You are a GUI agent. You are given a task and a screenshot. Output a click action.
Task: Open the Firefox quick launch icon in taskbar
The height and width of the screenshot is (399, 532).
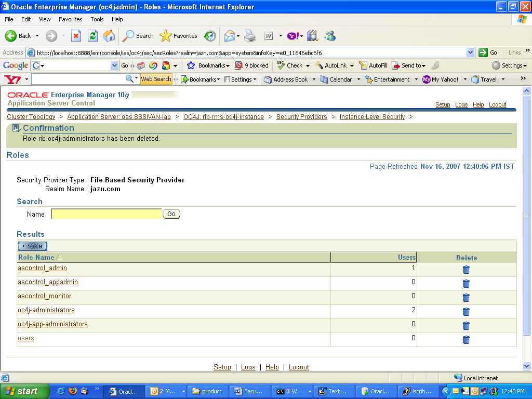click(x=73, y=391)
